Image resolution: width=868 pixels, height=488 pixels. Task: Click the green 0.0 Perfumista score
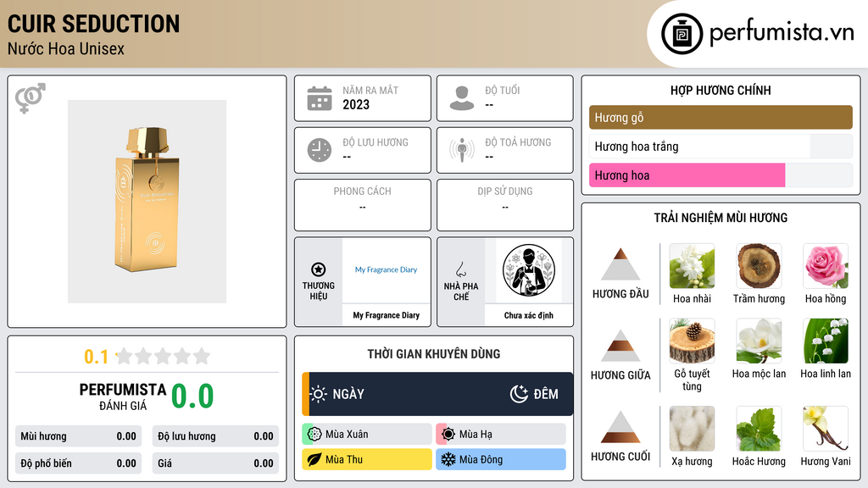[192, 396]
